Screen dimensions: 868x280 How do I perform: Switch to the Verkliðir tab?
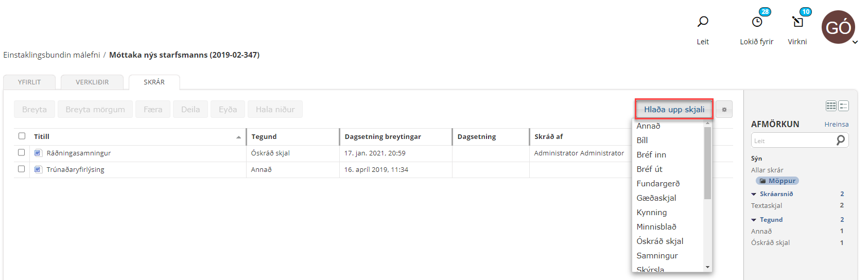pyautogui.click(x=92, y=82)
